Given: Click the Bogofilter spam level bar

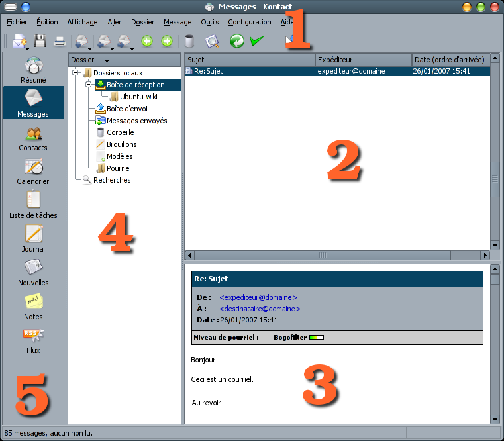Looking at the screenshot, I should click(x=317, y=338).
